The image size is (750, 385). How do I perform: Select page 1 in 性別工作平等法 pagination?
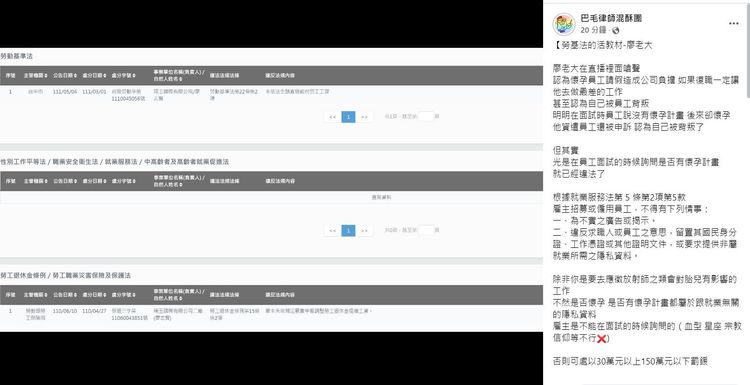(x=348, y=231)
